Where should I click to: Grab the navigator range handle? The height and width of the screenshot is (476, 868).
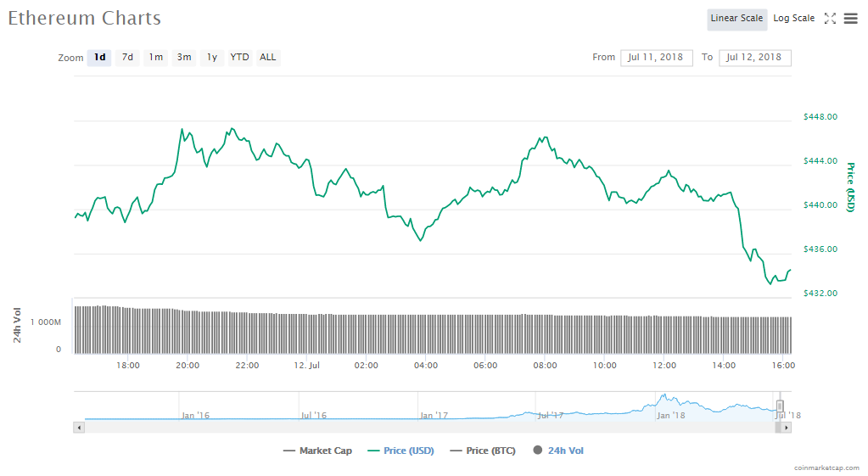pos(780,406)
